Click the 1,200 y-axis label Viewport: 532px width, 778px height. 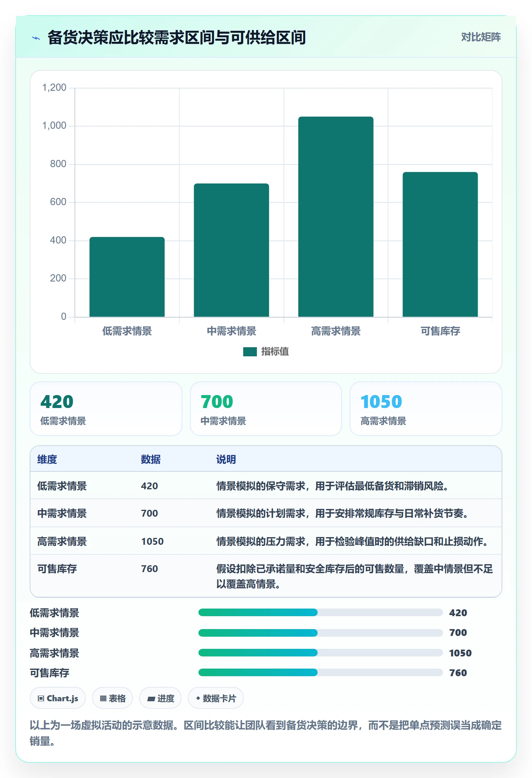tap(54, 88)
